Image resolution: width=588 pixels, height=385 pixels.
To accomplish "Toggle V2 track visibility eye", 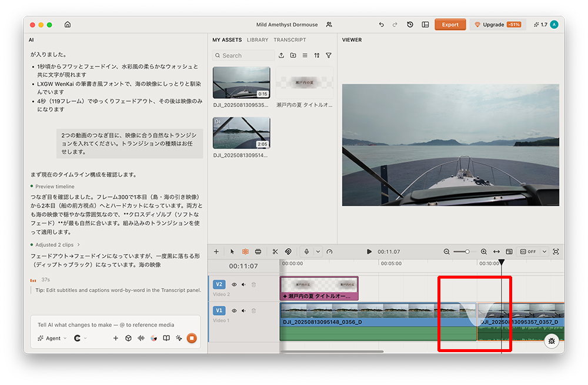I will pyautogui.click(x=234, y=284).
